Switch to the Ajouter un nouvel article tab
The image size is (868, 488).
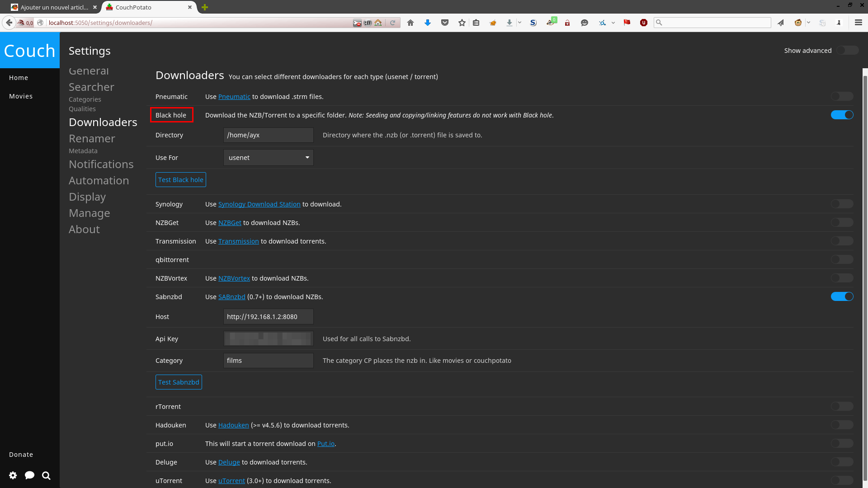[54, 7]
